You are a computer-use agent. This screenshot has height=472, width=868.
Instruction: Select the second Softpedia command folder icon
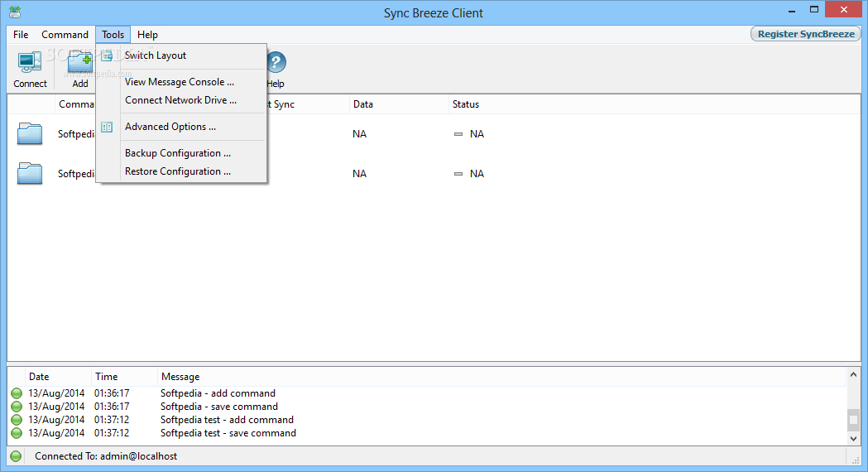pos(30,173)
